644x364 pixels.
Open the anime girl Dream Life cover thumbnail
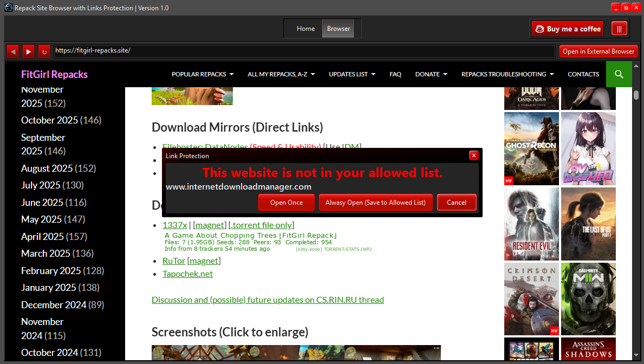pyautogui.click(x=588, y=149)
